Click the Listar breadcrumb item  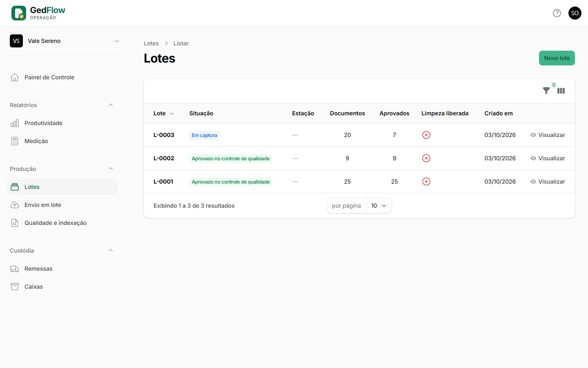[181, 43]
